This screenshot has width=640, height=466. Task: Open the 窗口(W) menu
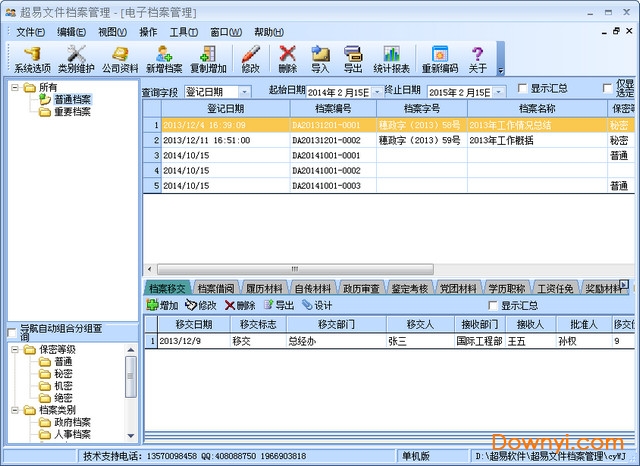coord(226,32)
